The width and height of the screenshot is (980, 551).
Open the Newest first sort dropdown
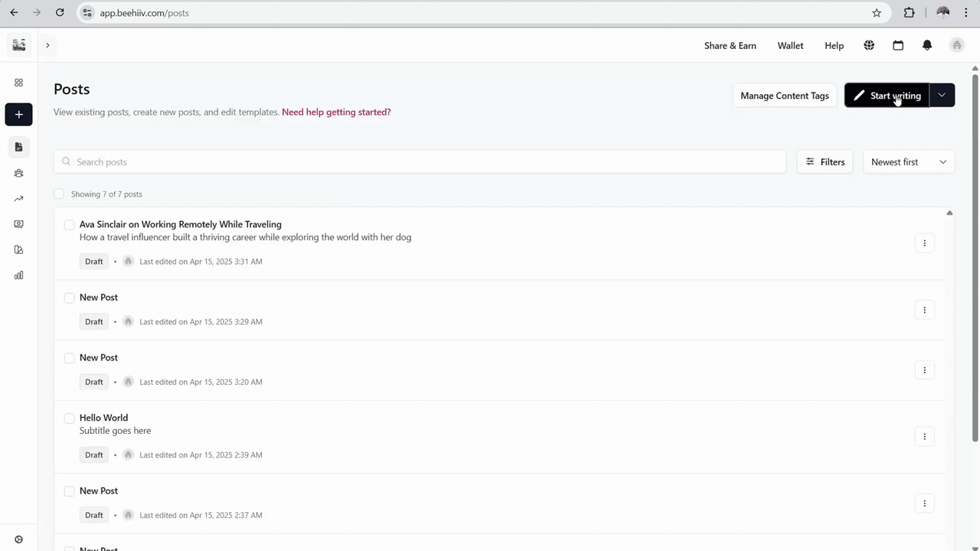(909, 162)
